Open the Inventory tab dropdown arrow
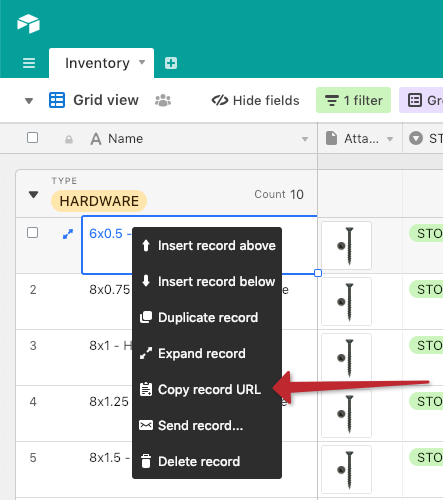 pyautogui.click(x=142, y=62)
